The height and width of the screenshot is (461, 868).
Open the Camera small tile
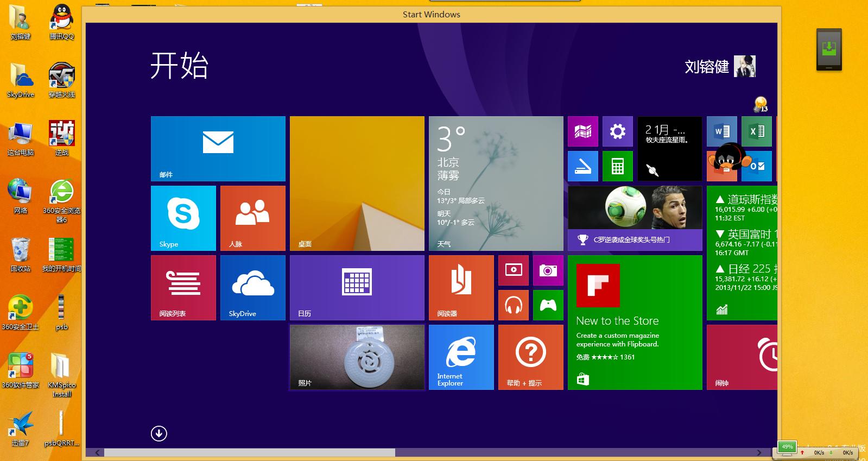tap(548, 270)
